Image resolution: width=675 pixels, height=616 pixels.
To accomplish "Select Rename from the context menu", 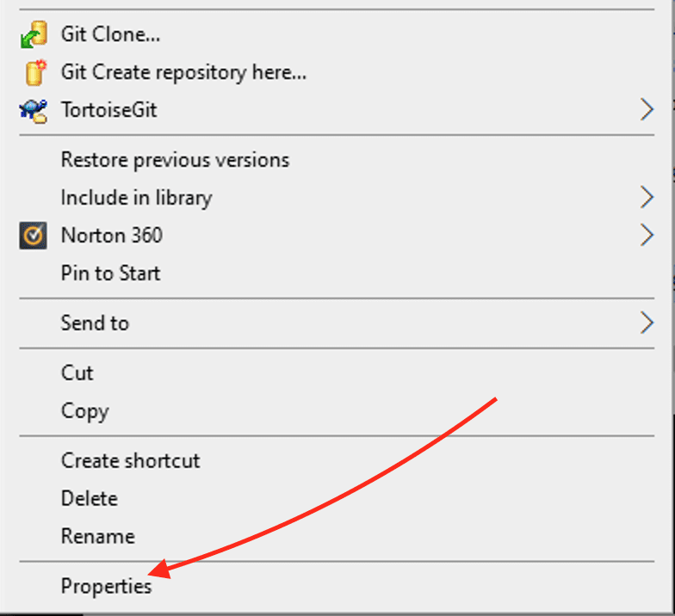I will point(97,537).
